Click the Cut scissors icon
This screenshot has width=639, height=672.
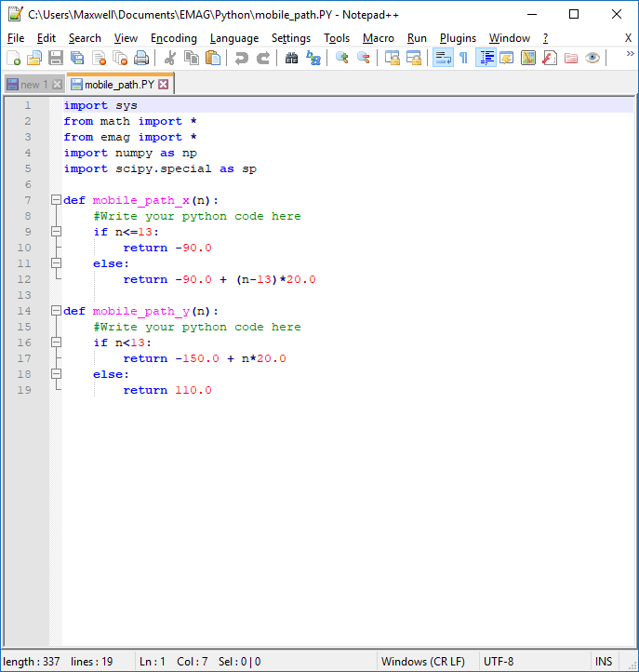169,58
